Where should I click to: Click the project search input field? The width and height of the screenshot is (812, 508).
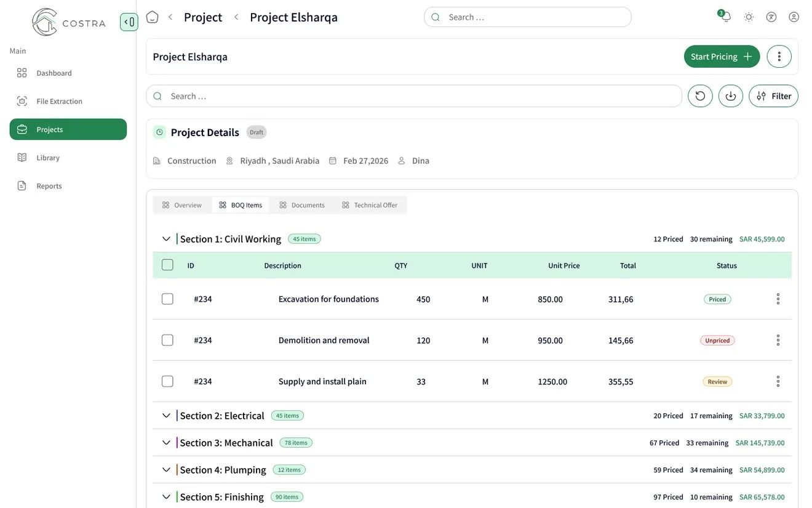pos(414,96)
